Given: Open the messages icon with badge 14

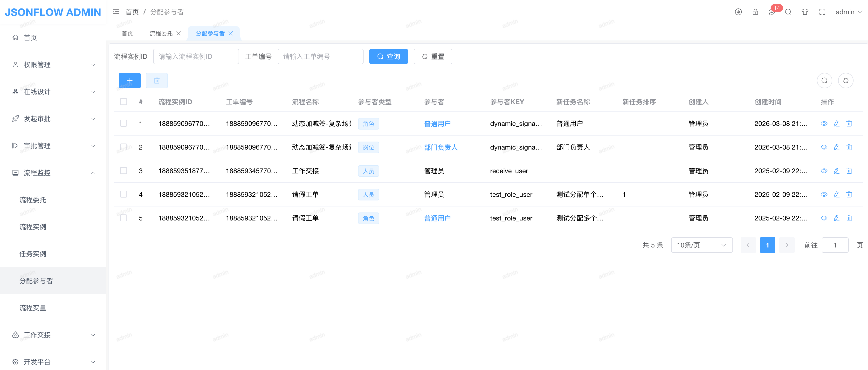Looking at the screenshot, I should 772,12.
